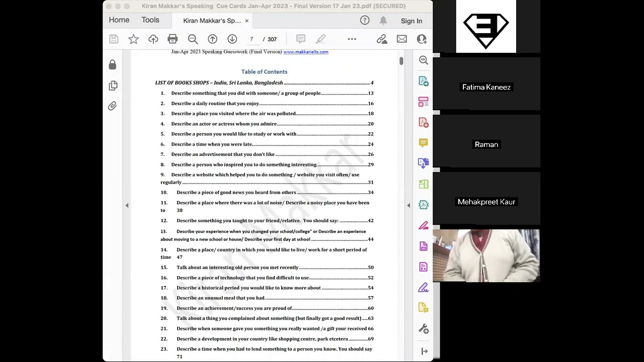Screen dimensions: 644x362
Task: Send the file by email
Action: pos(401,39)
